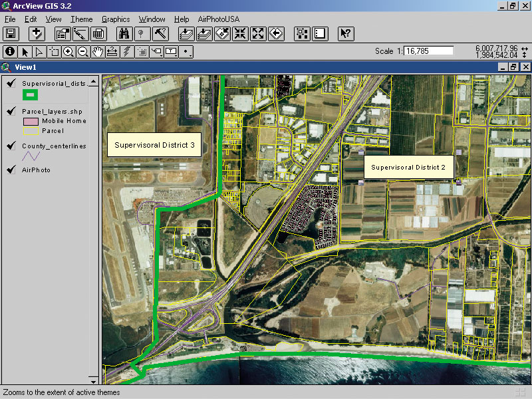Screen dimensions: 532x399
Task: Select the Text label tool
Action: click(171, 52)
